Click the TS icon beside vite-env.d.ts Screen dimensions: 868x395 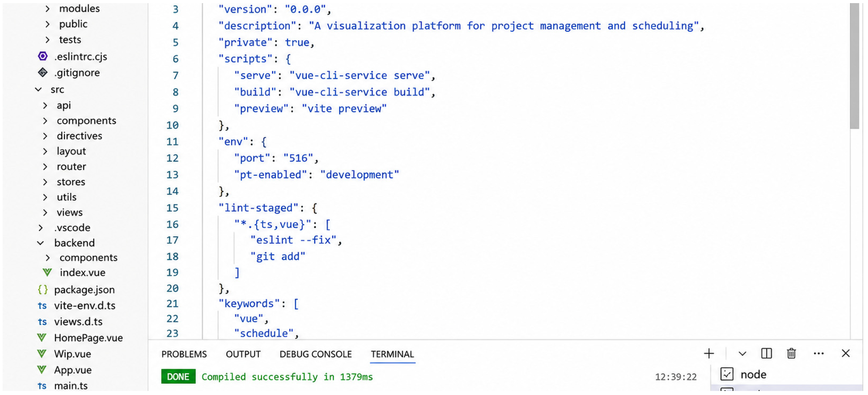[x=42, y=306]
